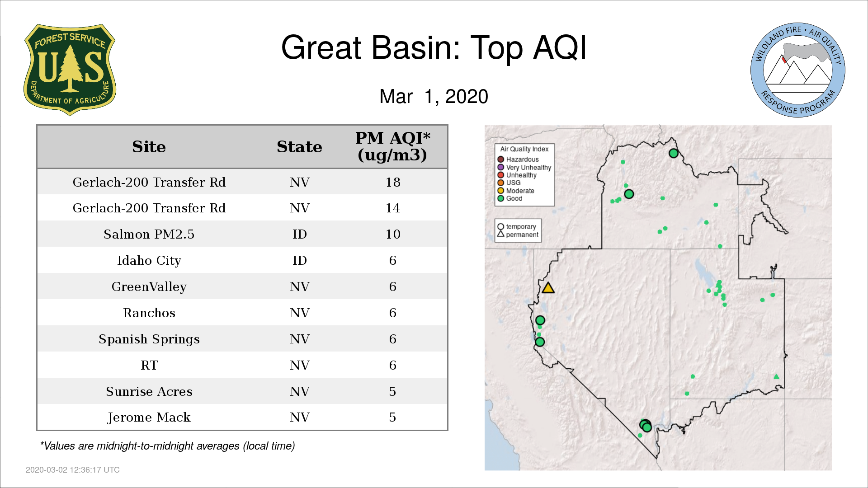Click the Gerlach-200 Transfer Rd row with AQI 14
The image size is (868, 488).
[x=242, y=208]
